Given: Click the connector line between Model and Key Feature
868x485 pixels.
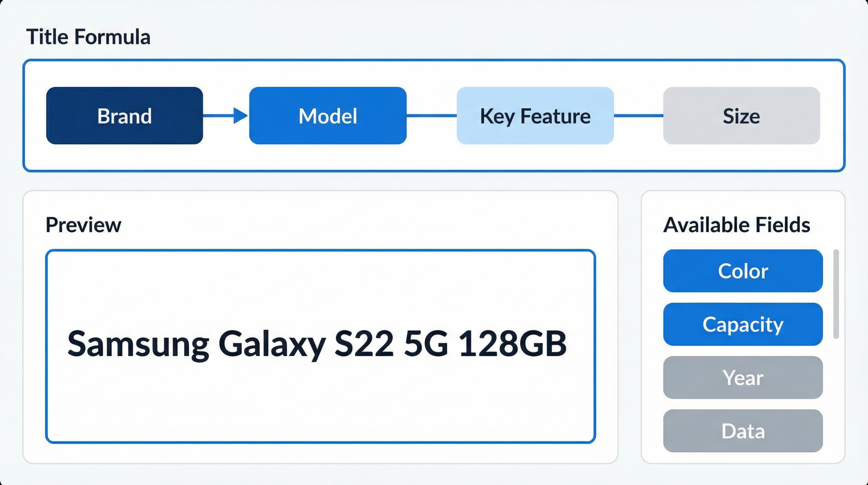Looking at the screenshot, I should point(431,116).
